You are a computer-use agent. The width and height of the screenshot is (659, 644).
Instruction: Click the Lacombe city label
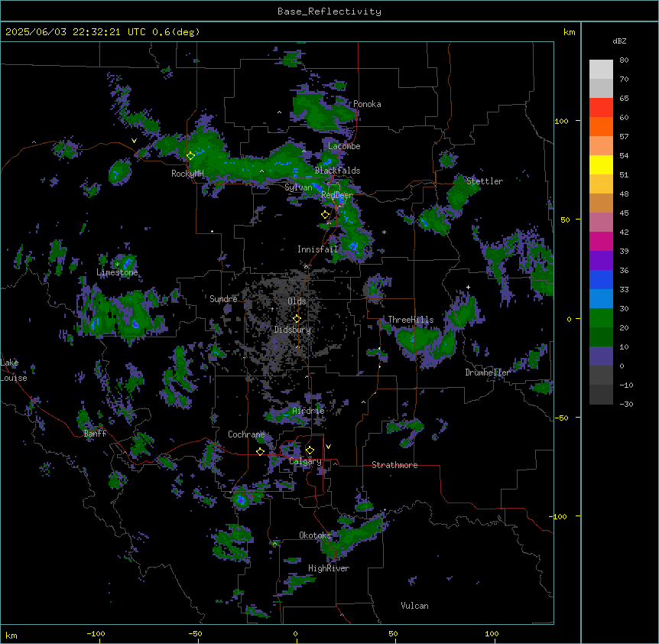344,146
